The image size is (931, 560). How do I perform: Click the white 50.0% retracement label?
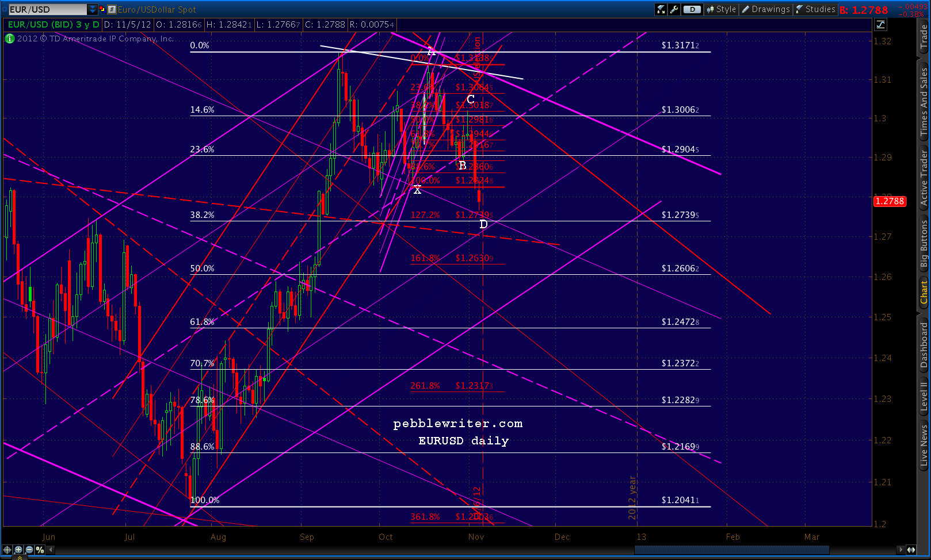click(x=202, y=269)
